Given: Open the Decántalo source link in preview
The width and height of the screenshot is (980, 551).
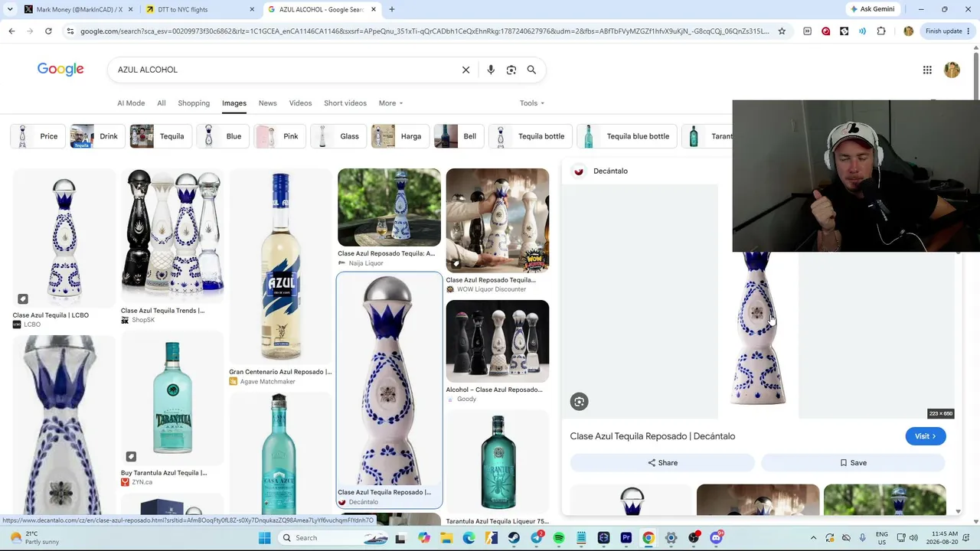Looking at the screenshot, I should click(x=602, y=171).
